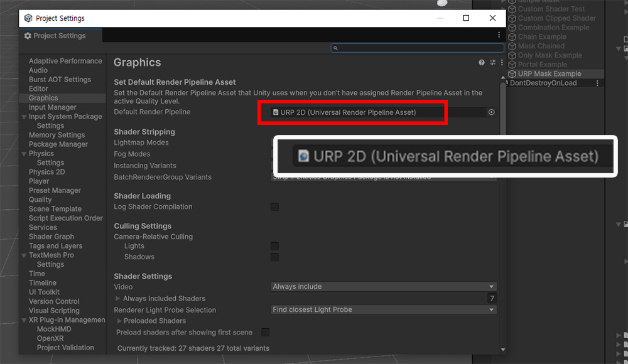Select URP Mask Example in the Hierarchy
The width and height of the screenshot is (628, 364).
[x=549, y=73]
